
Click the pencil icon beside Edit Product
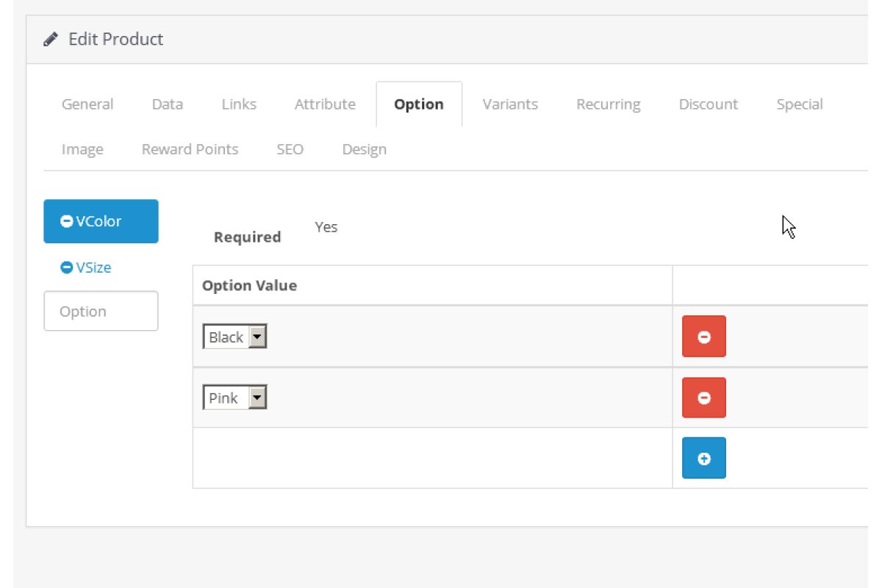click(51, 40)
